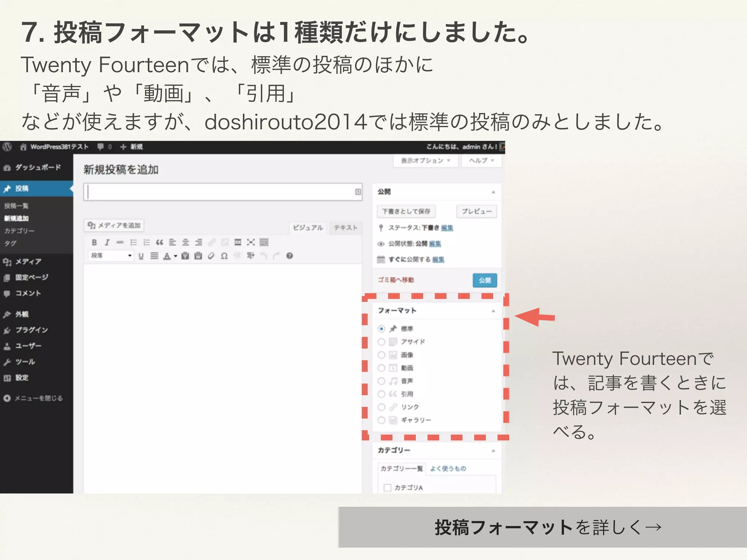Open the よく使うもの tab
The image size is (747, 560).
coord(448,469)
